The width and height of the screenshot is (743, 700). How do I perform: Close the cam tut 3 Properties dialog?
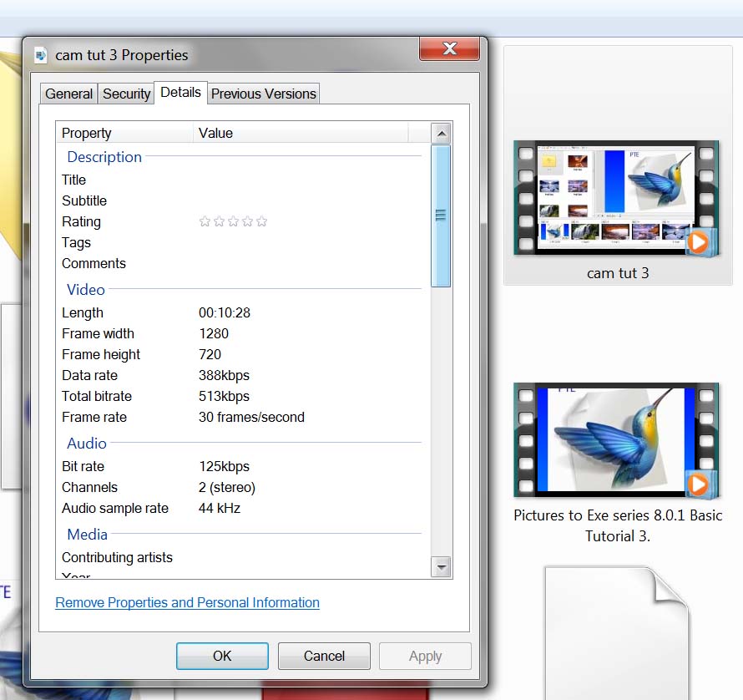pyautogui.click(x=449, y=49)
